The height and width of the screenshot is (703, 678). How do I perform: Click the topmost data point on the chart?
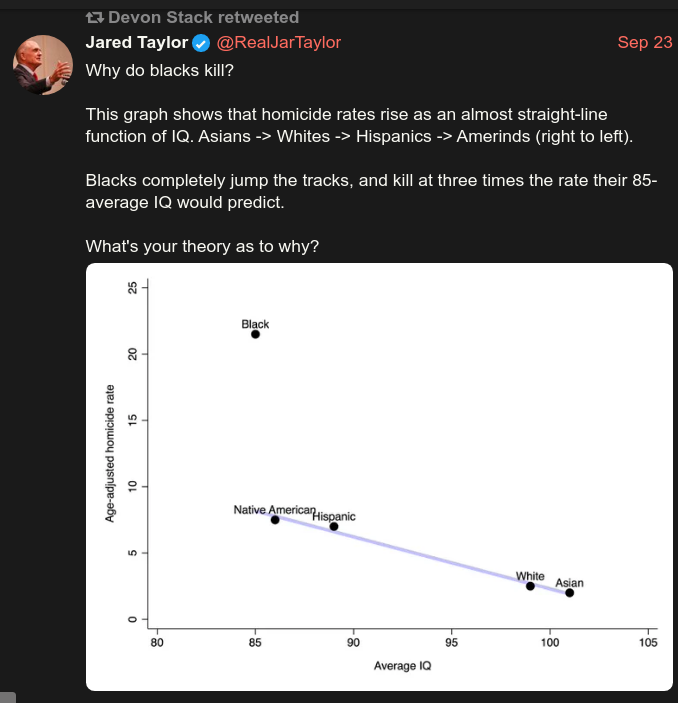[x=255, y=334]
